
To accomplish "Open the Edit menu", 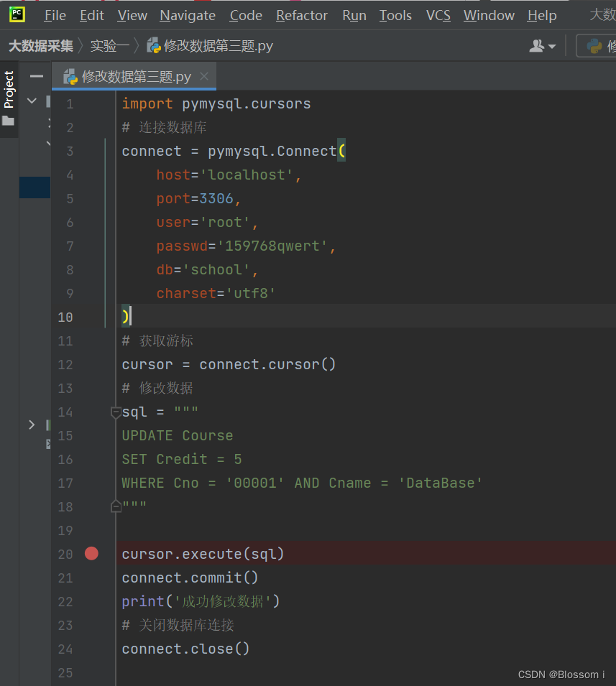I will point(91,15).
